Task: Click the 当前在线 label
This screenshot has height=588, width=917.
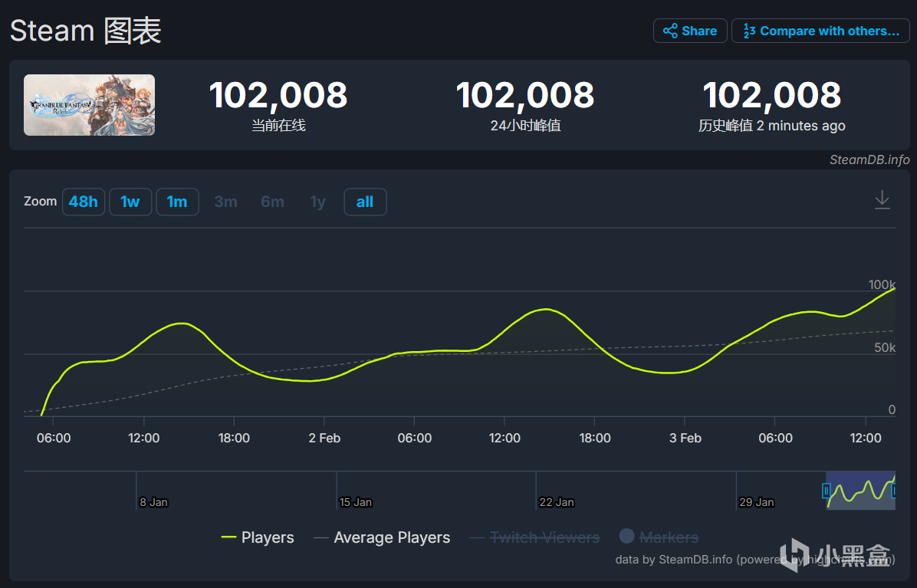Action: [278, 126]
